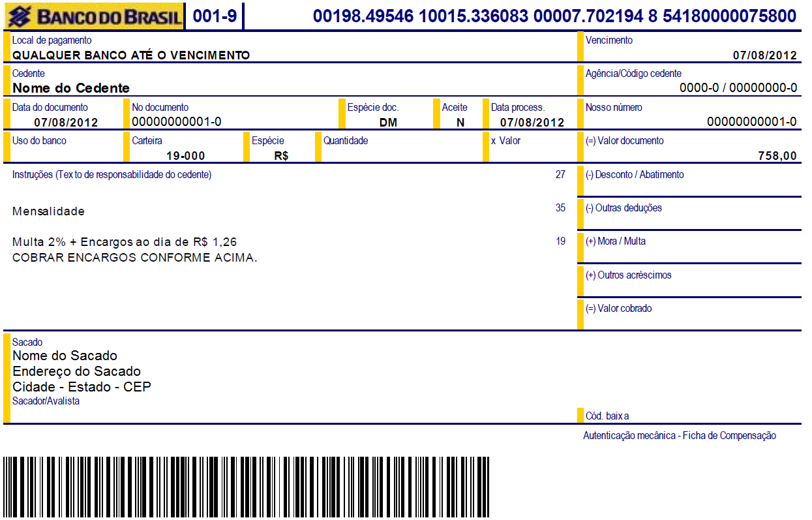Select the "Mensalidade" instruction line
Screen dimensions: 812x520
48,211
